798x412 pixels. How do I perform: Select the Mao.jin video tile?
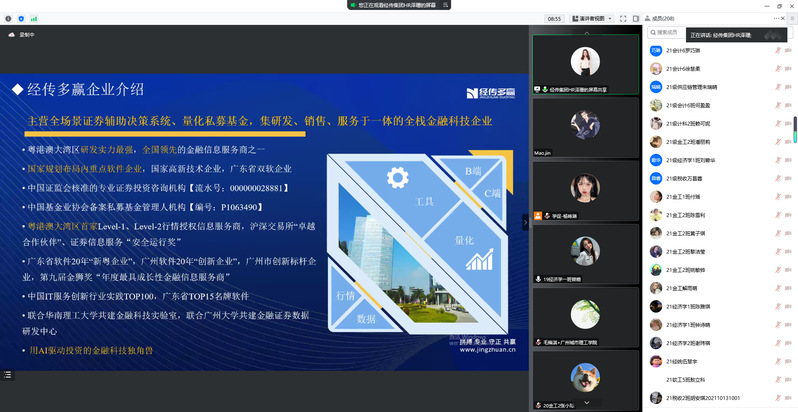pyautogui.click(x=585, y=128)
